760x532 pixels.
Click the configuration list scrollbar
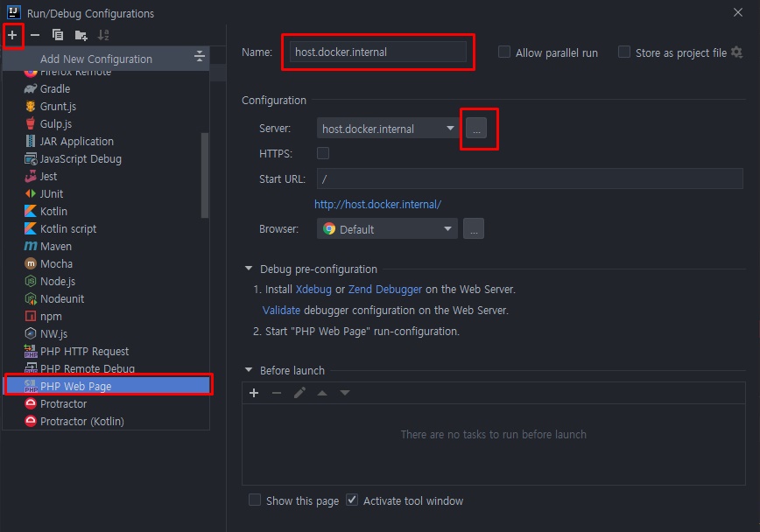click(205, 175)
